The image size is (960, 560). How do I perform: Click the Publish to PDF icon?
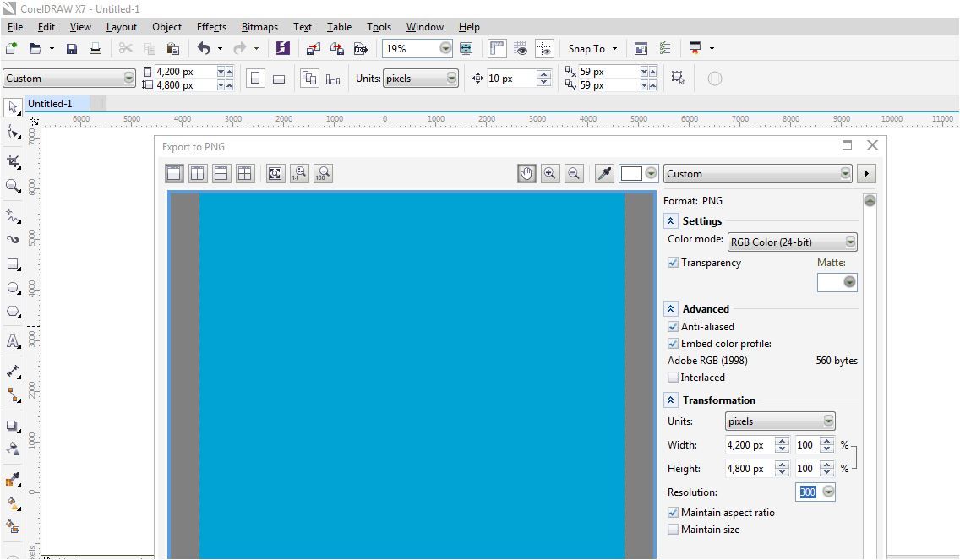click(x=361, y=49)
